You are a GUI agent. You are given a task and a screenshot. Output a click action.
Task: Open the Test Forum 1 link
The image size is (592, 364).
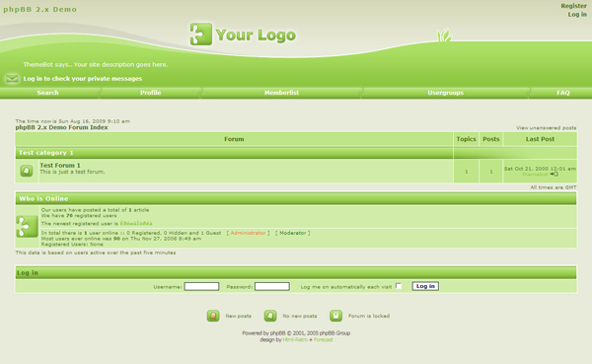click(60, 165)
